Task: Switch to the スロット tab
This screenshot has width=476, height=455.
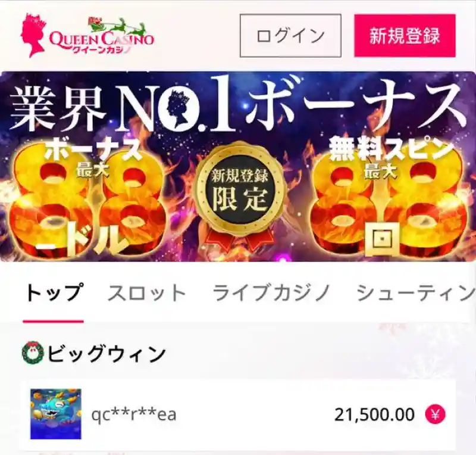Action: 147,292
